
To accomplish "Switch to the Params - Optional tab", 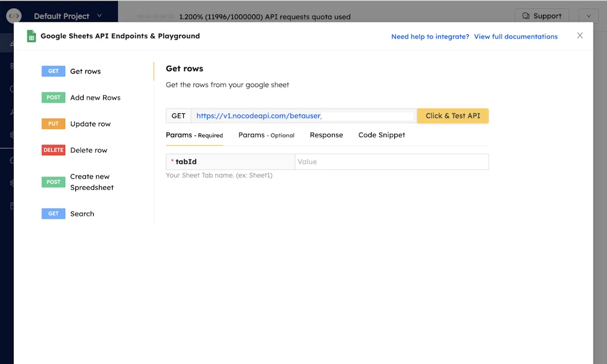I will click(x=266, y=135).
